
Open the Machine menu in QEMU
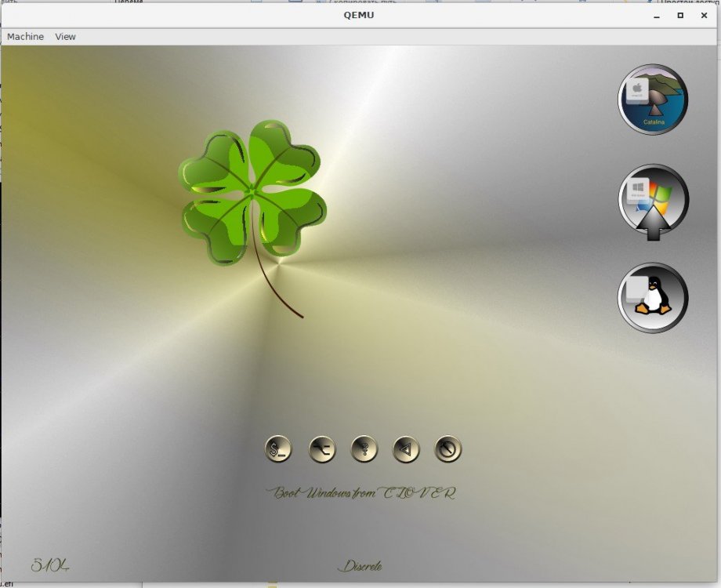pos(25,37)
